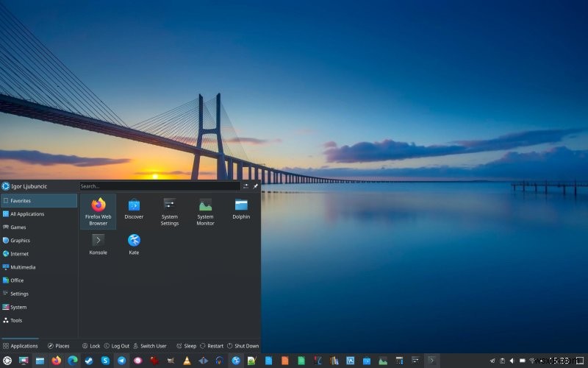
Task: Click the Shut Down button
Action: click(x=243, y=346)
